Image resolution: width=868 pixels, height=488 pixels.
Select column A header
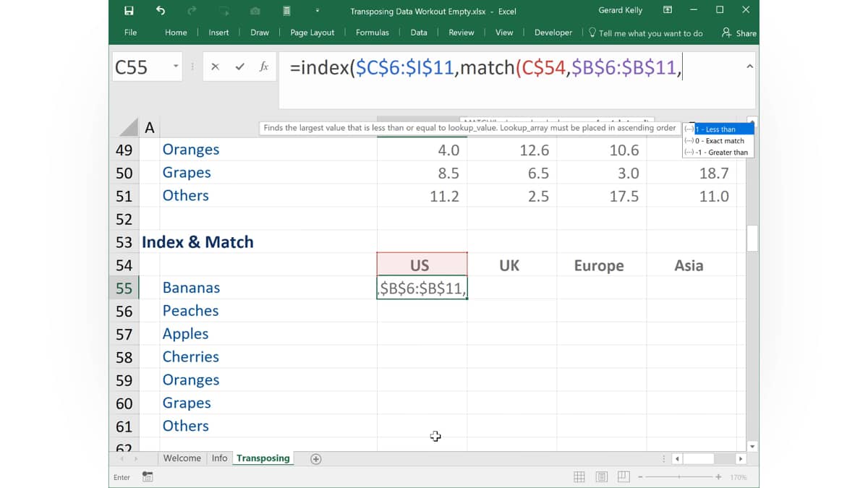coord(150,128)
